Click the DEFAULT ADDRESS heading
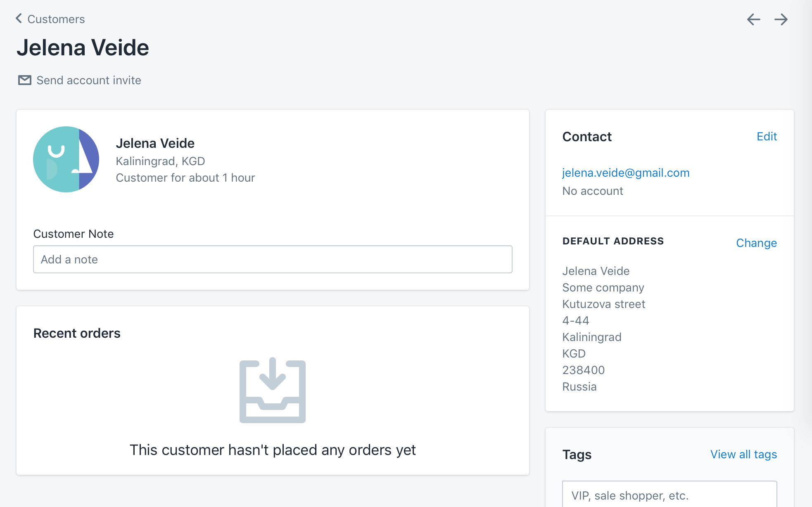 (613, 241)
